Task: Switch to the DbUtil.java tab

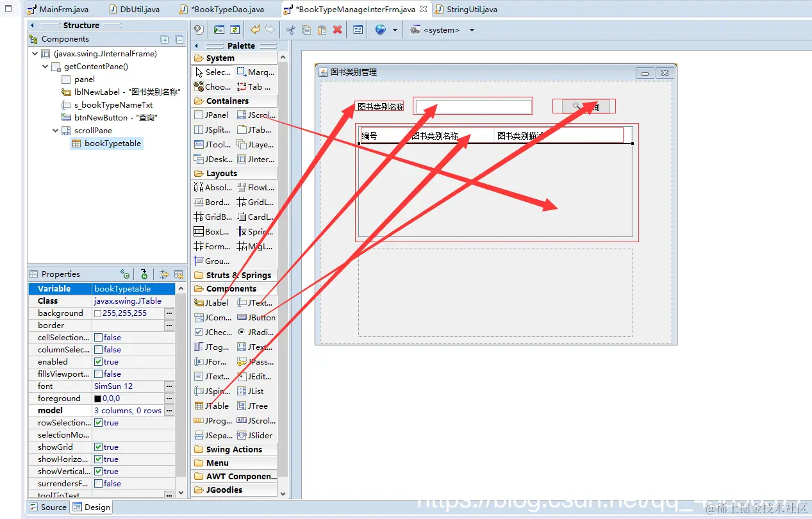Action: [x=134, y=10]
